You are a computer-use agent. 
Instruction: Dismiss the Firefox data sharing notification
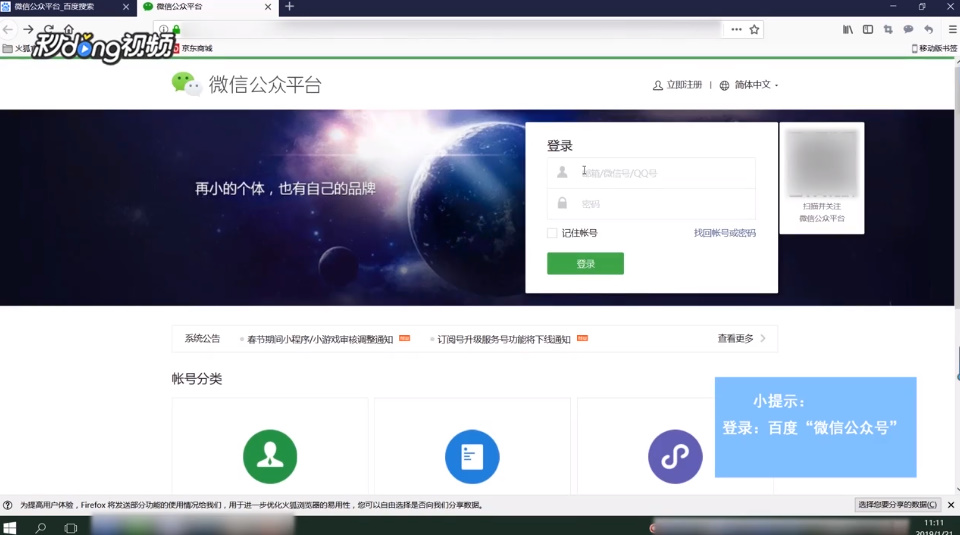(x=951, y=505)
